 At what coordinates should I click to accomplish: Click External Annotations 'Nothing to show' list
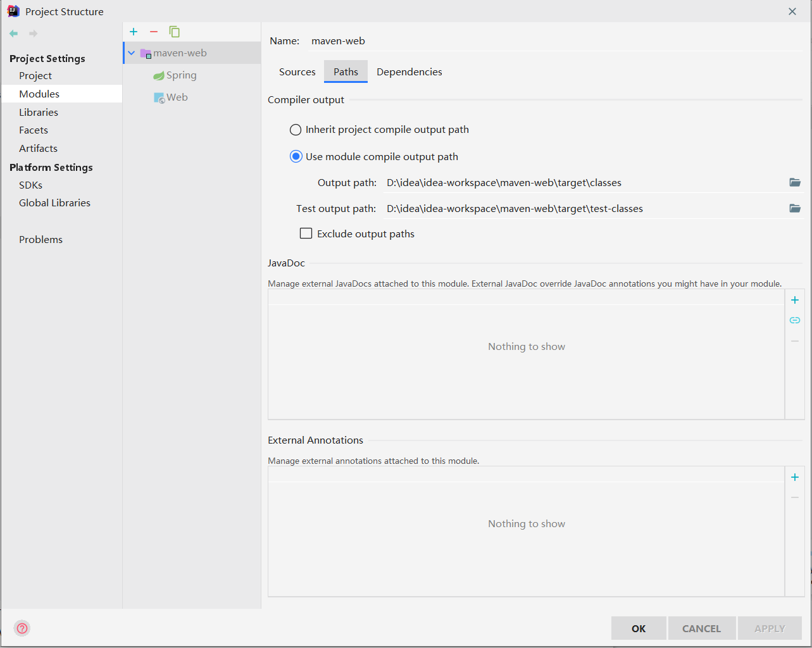[x=527, y=532]
